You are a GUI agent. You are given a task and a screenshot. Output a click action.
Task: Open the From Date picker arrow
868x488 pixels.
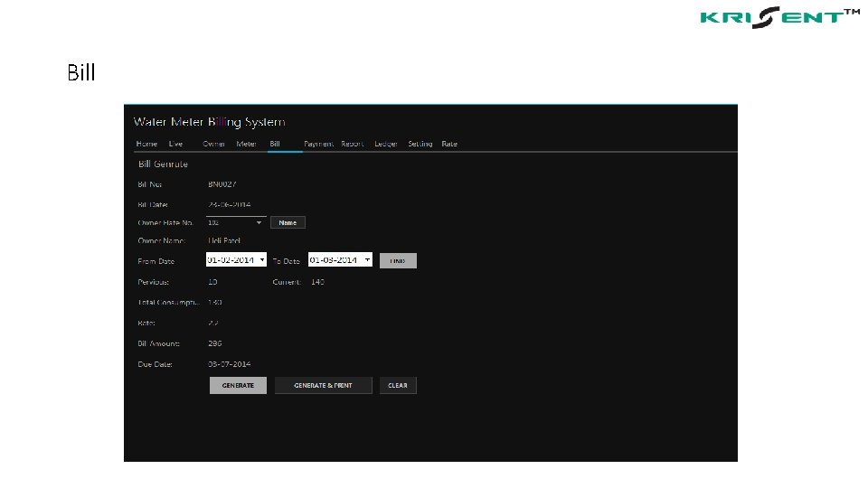(x=262, y=260)
